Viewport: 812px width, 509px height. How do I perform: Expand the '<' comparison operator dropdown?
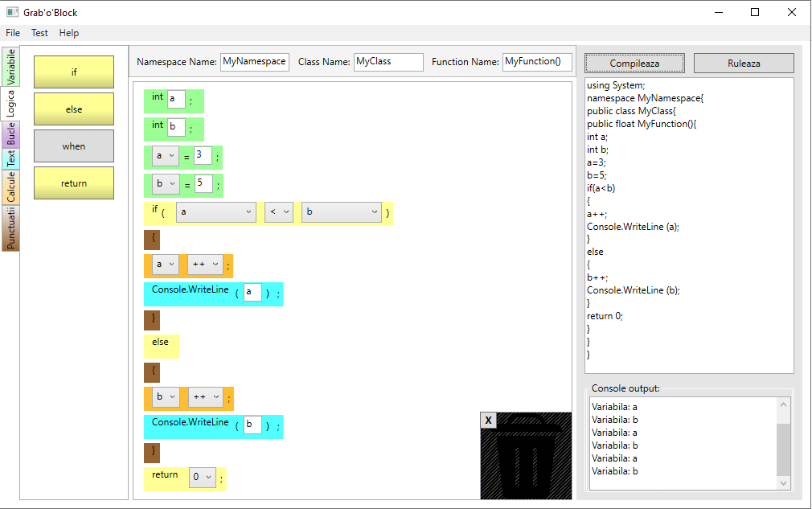click(278, 212)
